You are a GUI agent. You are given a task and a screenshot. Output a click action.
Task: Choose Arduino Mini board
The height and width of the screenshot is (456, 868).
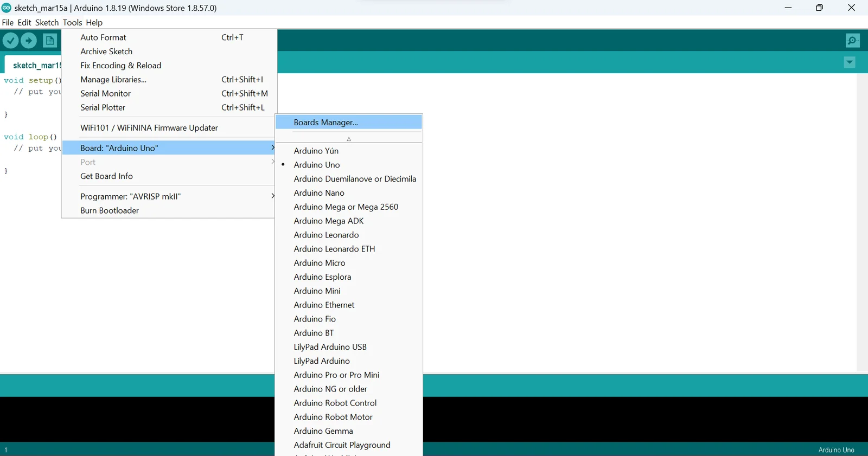[349, 291]
